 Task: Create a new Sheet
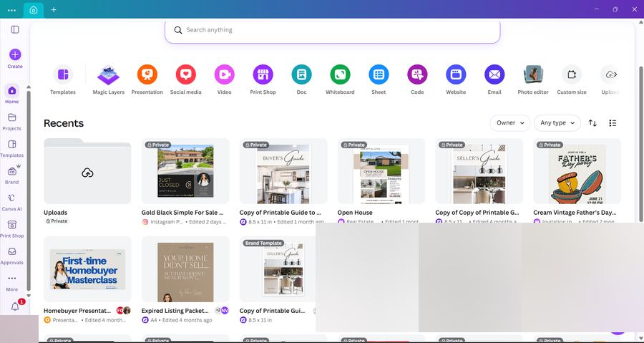point(379,74)
